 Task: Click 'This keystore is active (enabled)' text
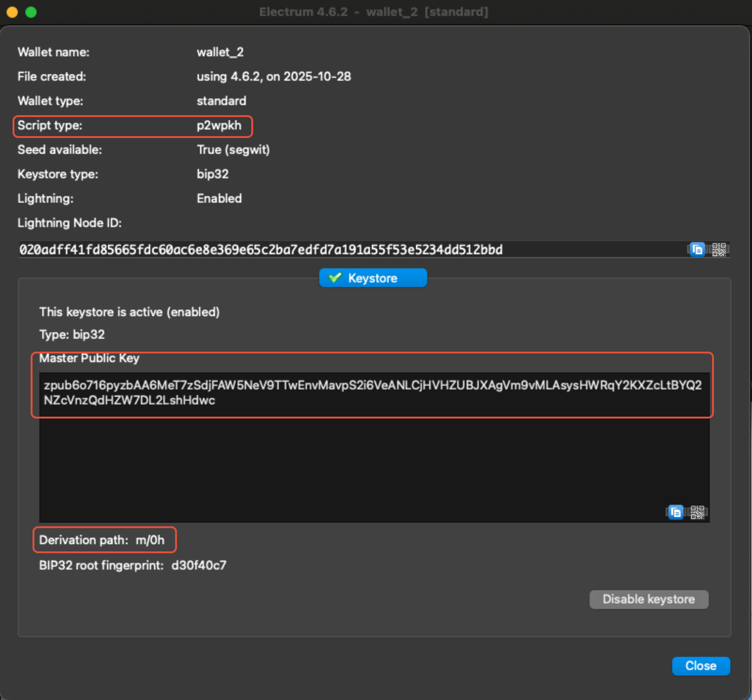[x=130, y=312]
